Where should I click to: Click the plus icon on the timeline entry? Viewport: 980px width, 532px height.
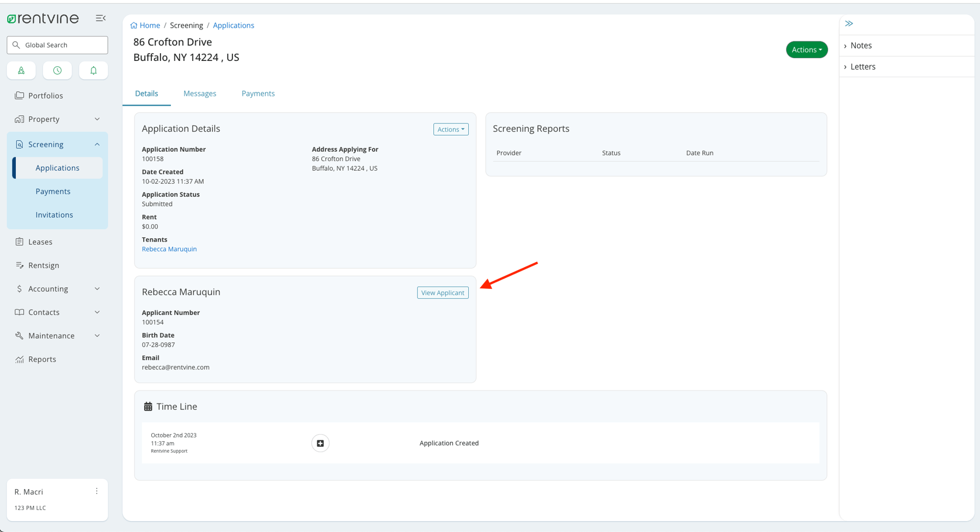click(320, 443)
